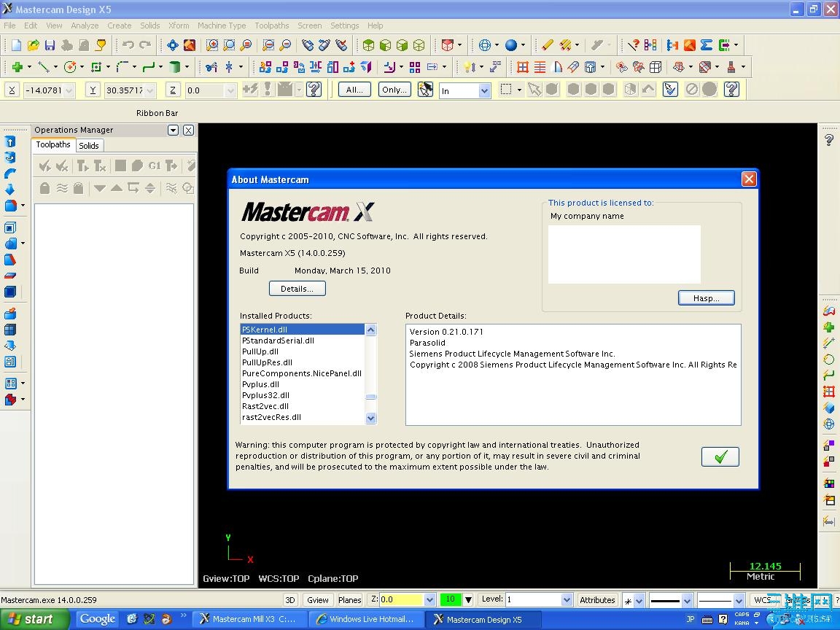Open the Z depth dropdown in status bar
840x630 pixels.
pos(429,600)
